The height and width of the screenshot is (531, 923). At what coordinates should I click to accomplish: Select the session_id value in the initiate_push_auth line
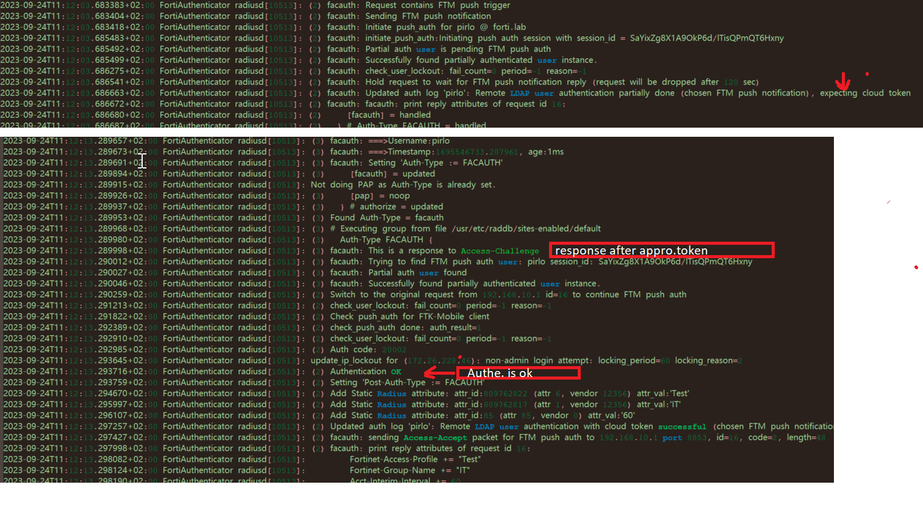(x=706, y=38)
